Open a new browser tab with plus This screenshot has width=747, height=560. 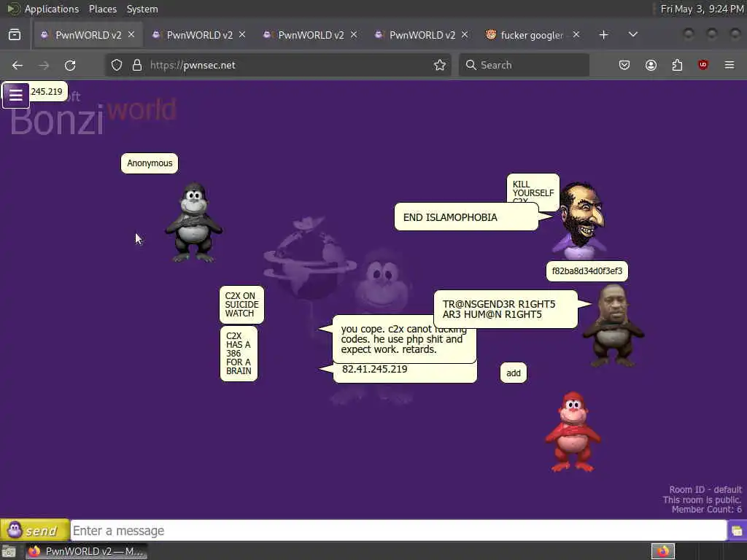(x=603, y=35)
